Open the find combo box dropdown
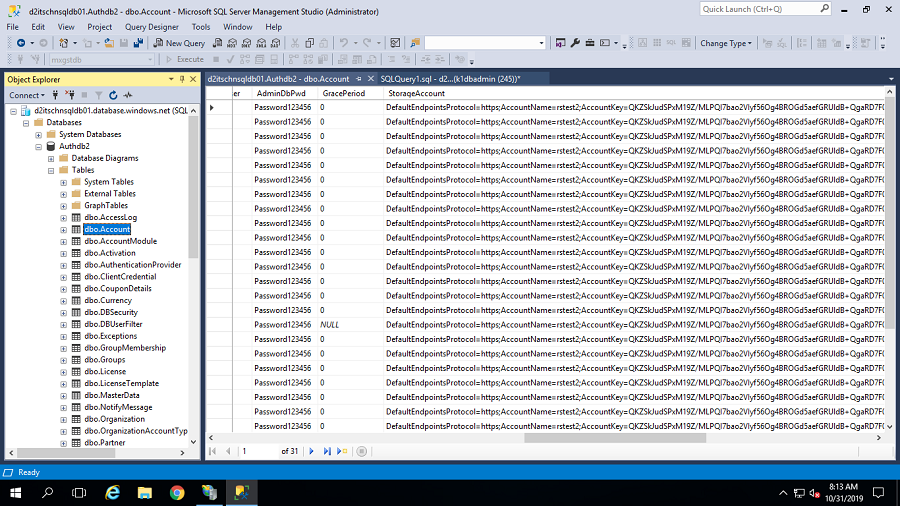900x506 pixels. pyautogui.click(x=541, y=43)
